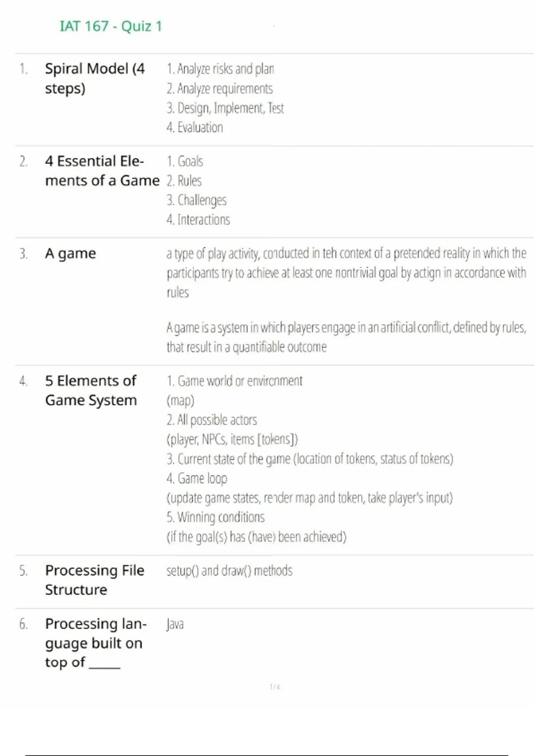The image size is (534, 756).
Task: Click the 'Game loop' entry
Action: (x=197, y=479)
